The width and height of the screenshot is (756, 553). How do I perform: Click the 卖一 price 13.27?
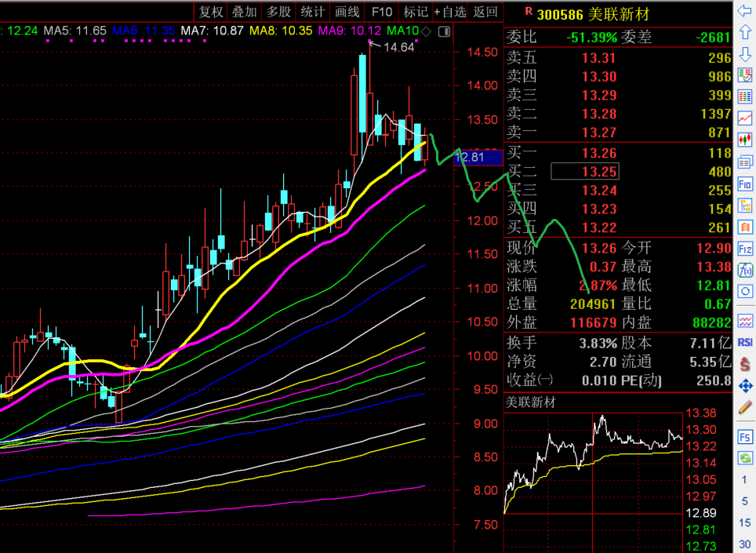coord(599,132)
